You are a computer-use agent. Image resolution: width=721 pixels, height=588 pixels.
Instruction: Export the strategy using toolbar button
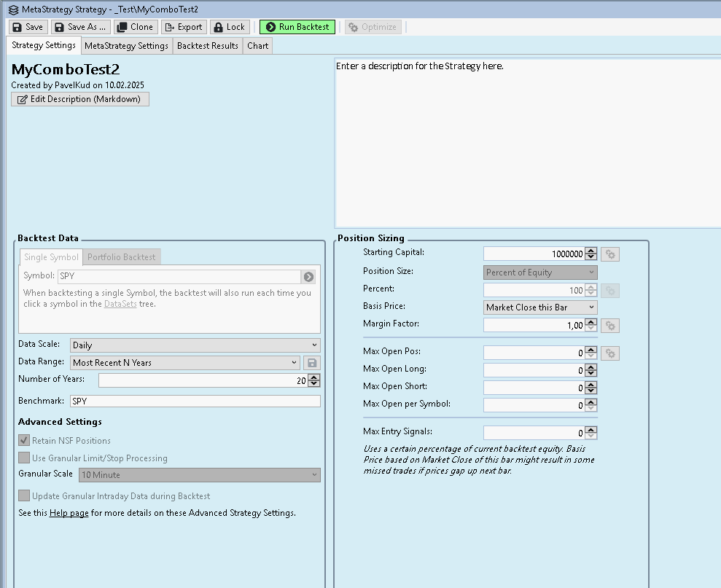tap(183, 27)
